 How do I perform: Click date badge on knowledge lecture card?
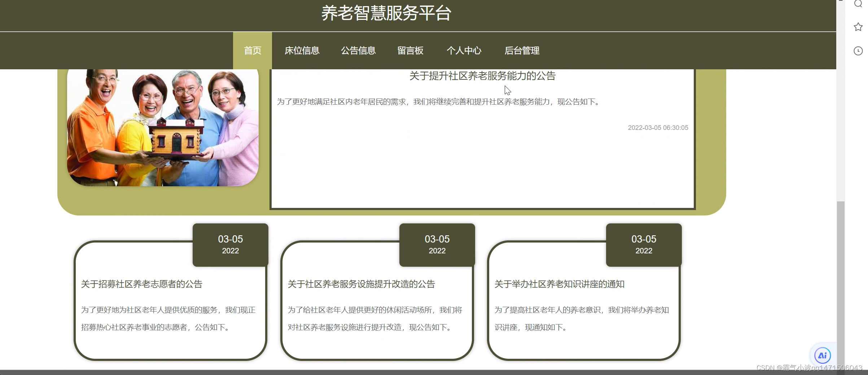644,245
